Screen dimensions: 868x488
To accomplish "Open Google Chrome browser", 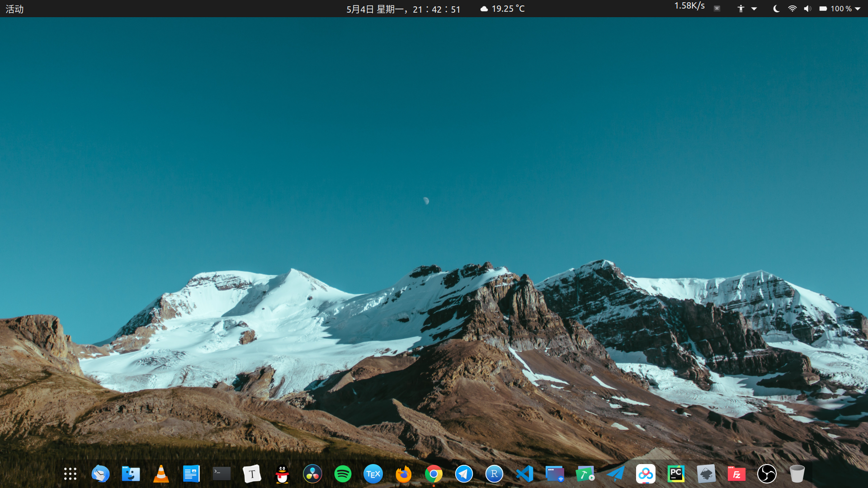I will (x=434, y=474).
